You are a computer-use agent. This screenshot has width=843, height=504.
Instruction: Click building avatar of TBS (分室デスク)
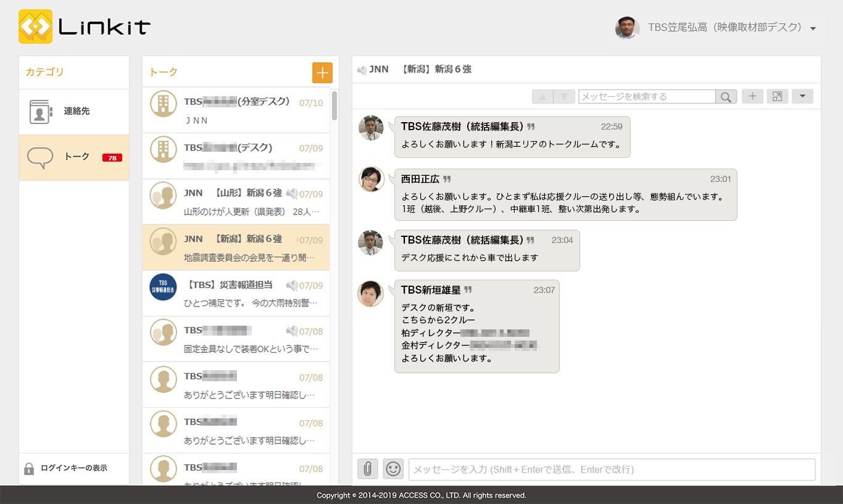(x=163, y=104)
